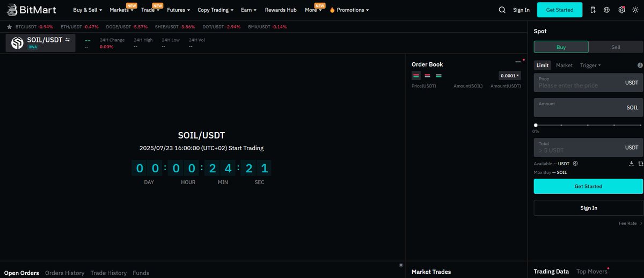Open the Top Movers tab

591,272
